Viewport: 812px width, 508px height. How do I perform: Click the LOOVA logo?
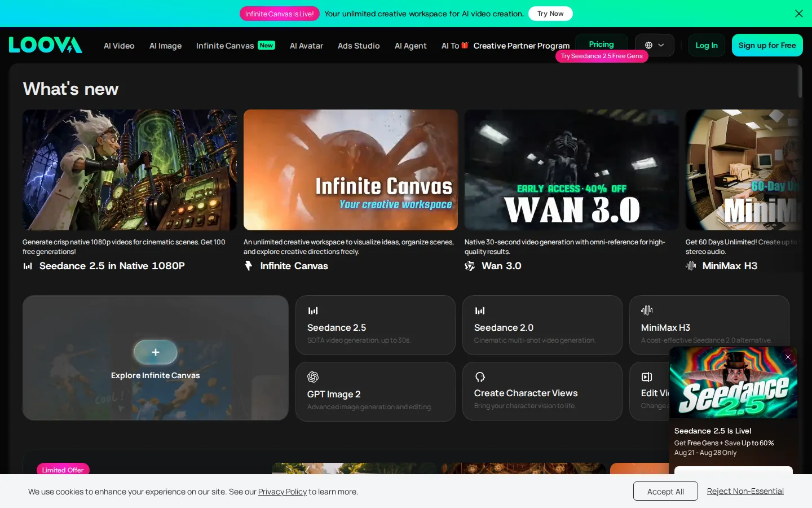coord(46,45)
